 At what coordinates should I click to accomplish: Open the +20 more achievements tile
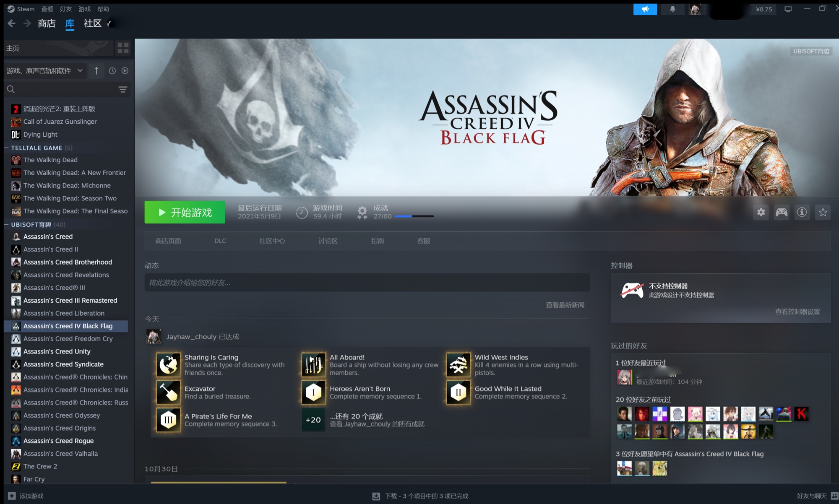pos(313,420)
